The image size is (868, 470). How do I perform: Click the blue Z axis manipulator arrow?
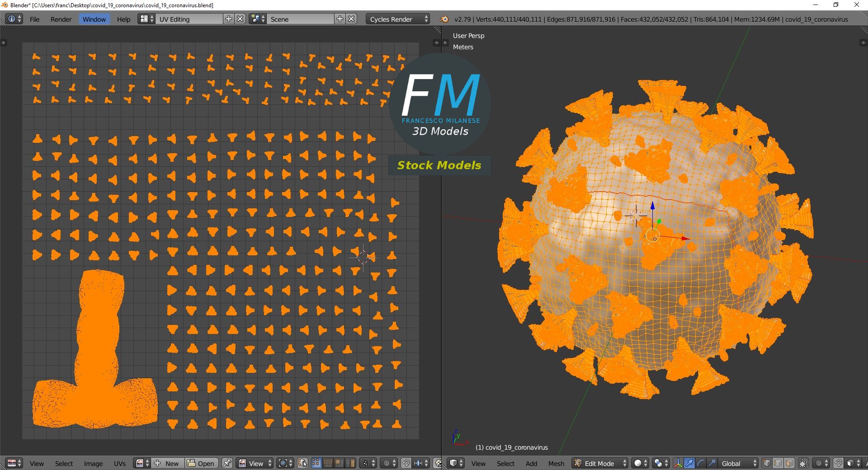point(652,207)
